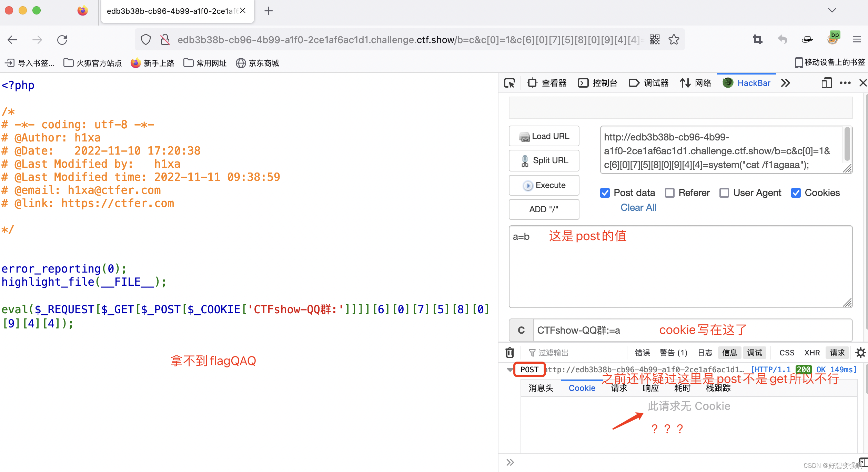The image size is (868, 472).
Task: Toggle the CSS filter button
Action: [787, 353]
